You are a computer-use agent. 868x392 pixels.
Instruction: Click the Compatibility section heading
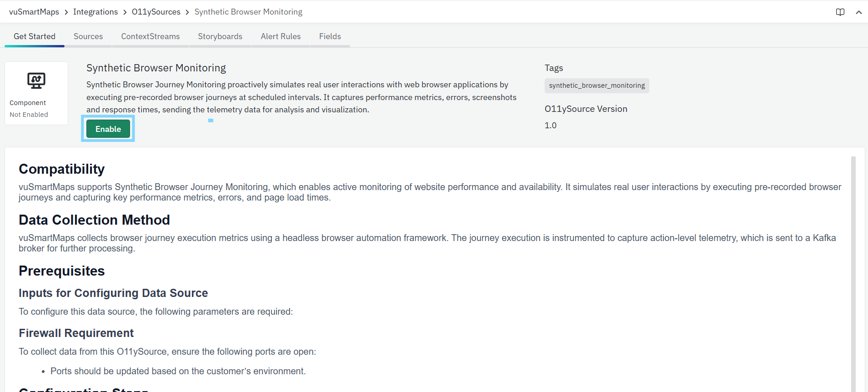coord(62,169)
